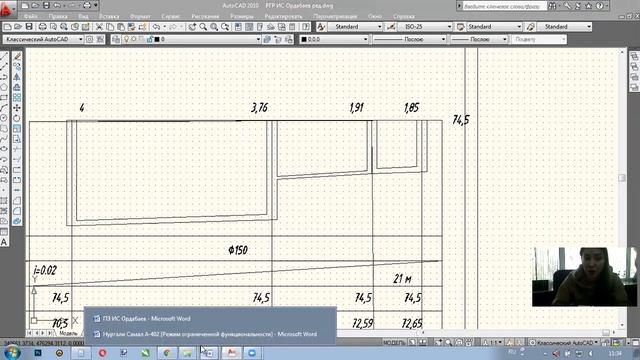Click the Text Style icon before the Standard dropdown

click(x=321, y=27)
